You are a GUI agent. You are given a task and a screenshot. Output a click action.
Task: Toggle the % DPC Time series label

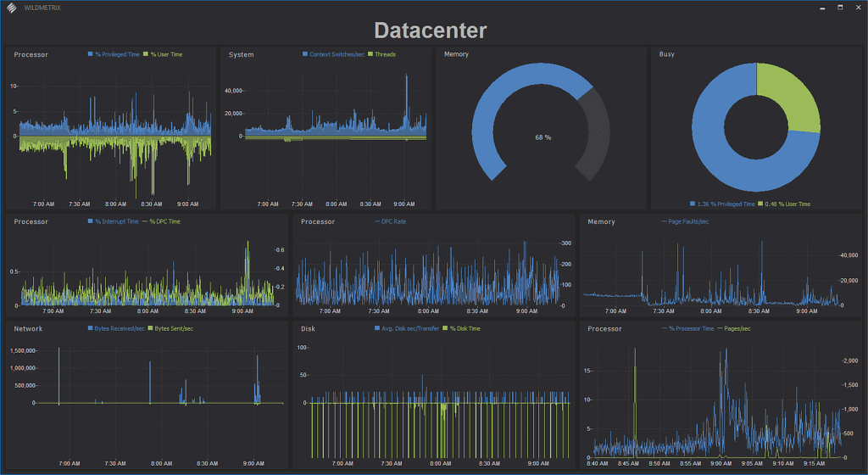(x=165, y=221)
